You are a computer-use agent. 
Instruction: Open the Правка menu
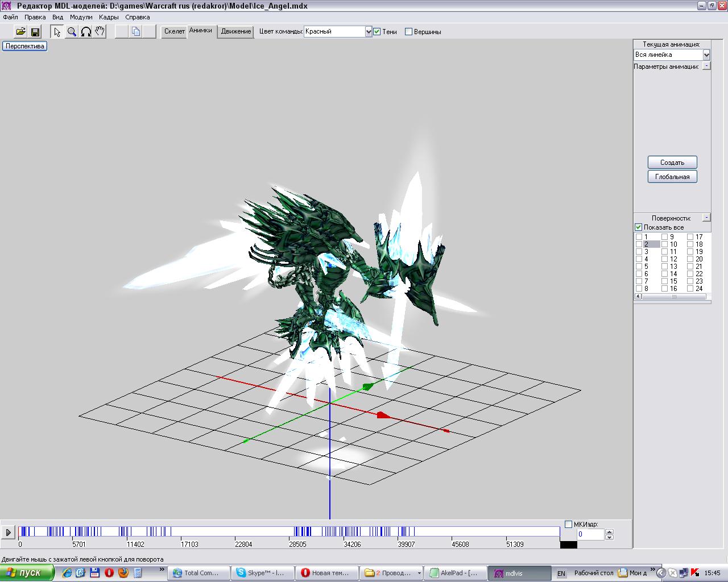point(35,17)
